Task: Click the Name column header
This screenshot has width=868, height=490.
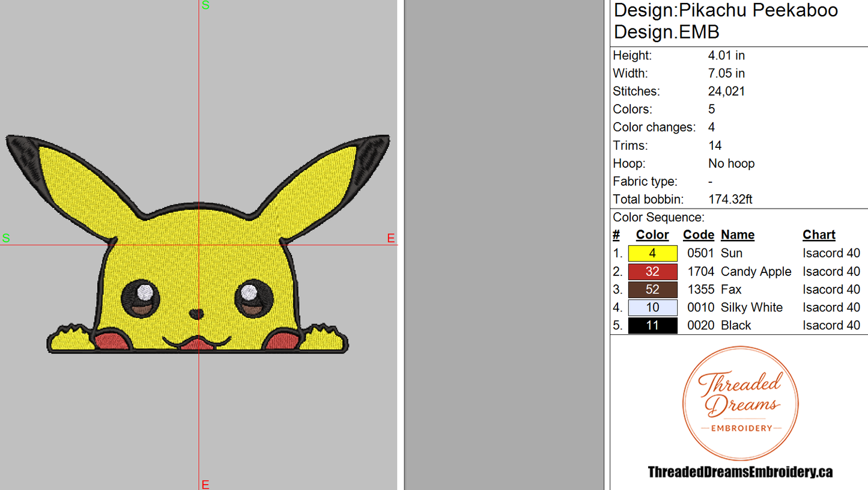Action: pyautogui.click(x=738, y=235)
